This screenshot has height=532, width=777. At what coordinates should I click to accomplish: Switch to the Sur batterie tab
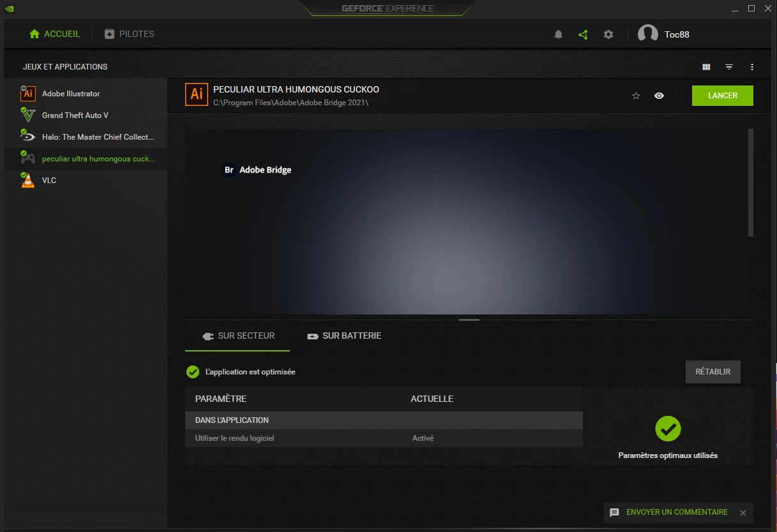pyautogui.click(x=344, y=336)
